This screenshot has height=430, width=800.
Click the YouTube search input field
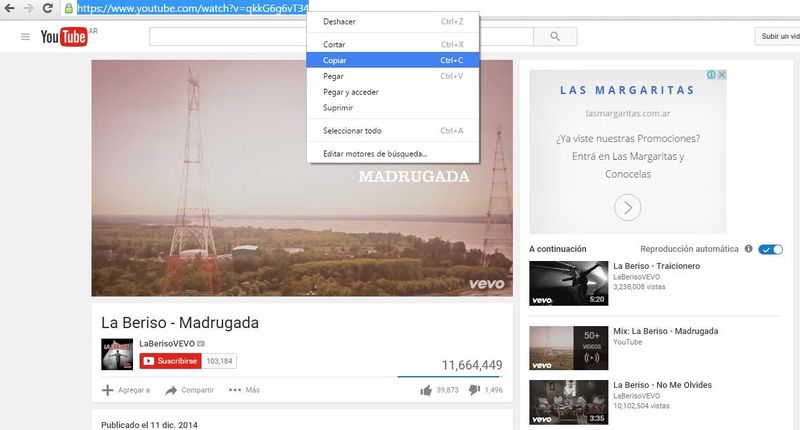(341, 37)
